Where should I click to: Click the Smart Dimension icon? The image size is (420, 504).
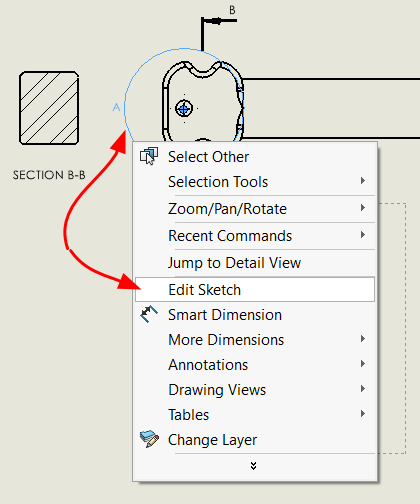(x=149, y=314)
